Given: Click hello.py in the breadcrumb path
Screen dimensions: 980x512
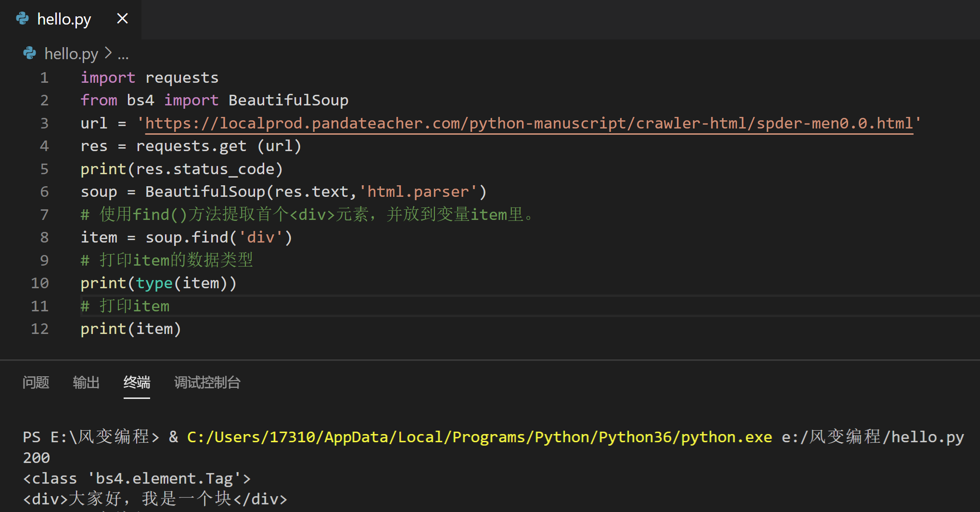Looking at the screenshot, I should click(71, 53).
